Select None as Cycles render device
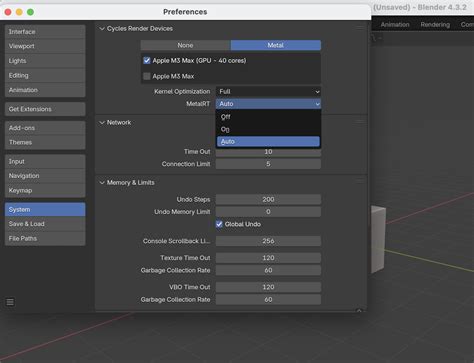Viewport: 474px width, 363px height. pos(185,45)
